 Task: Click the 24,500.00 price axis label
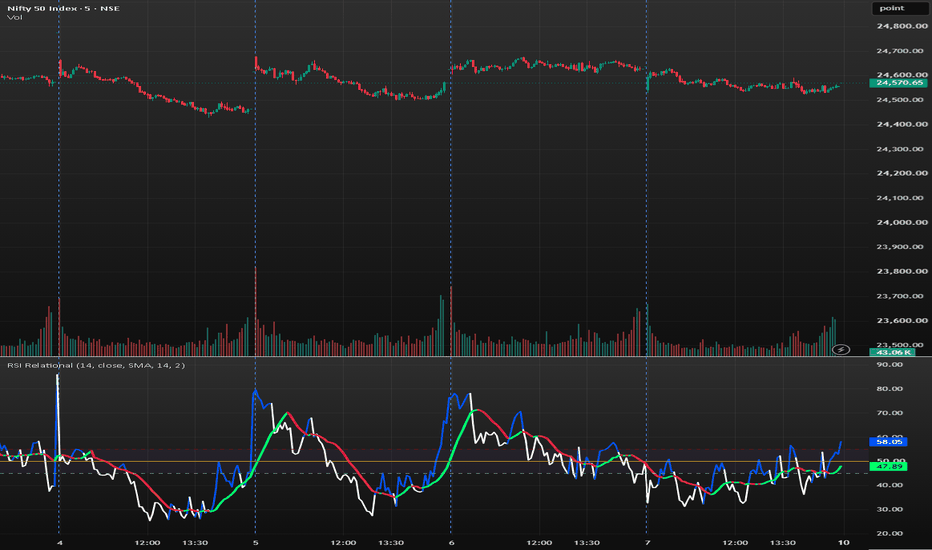point(902,100)
